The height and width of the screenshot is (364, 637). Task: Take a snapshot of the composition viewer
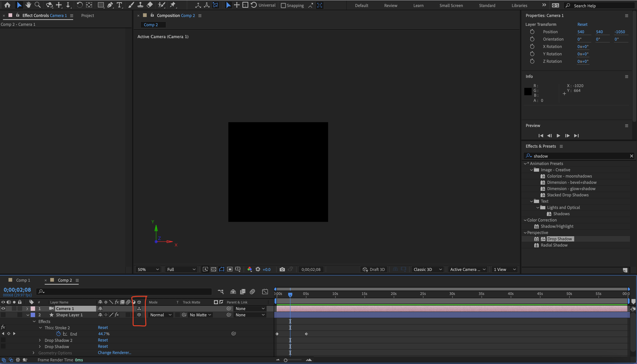282,269
